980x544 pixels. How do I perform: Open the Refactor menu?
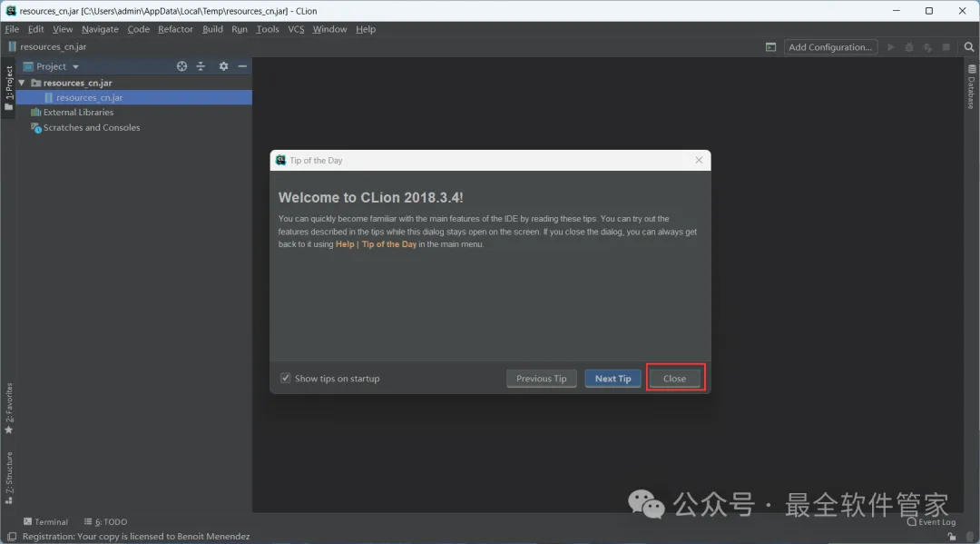click(175, 29)
